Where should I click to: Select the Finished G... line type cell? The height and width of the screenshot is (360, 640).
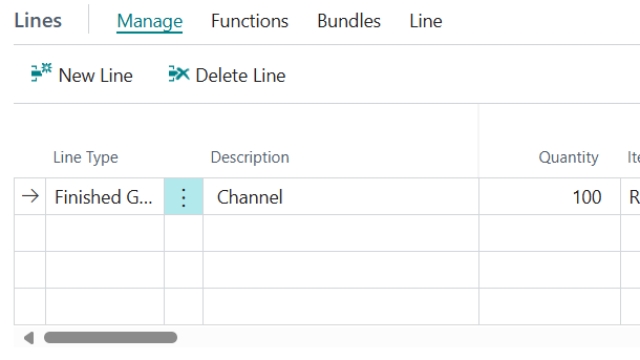click(x=105, y=197)
